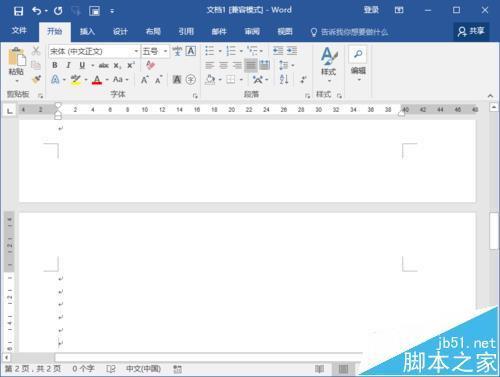The height and width of the screenshot is (377, 500).
Task: Clear all formatting eraser icon
Action: coord(150,65)
